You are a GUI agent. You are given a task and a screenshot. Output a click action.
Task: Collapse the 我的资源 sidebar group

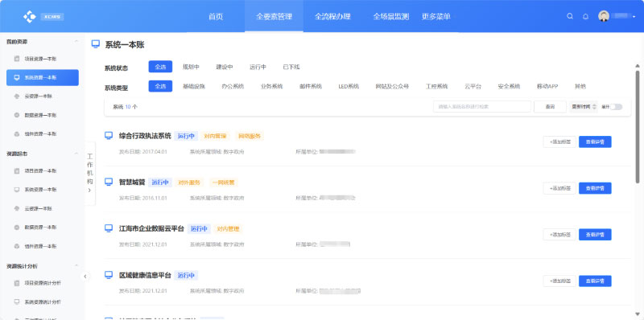pyautogui.click(x=76, y=42)
